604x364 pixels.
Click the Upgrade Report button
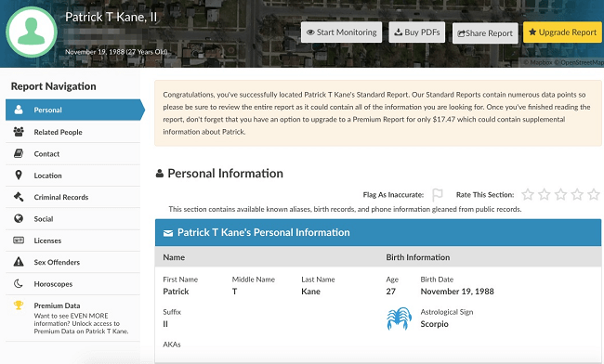(x=562, y=32)
